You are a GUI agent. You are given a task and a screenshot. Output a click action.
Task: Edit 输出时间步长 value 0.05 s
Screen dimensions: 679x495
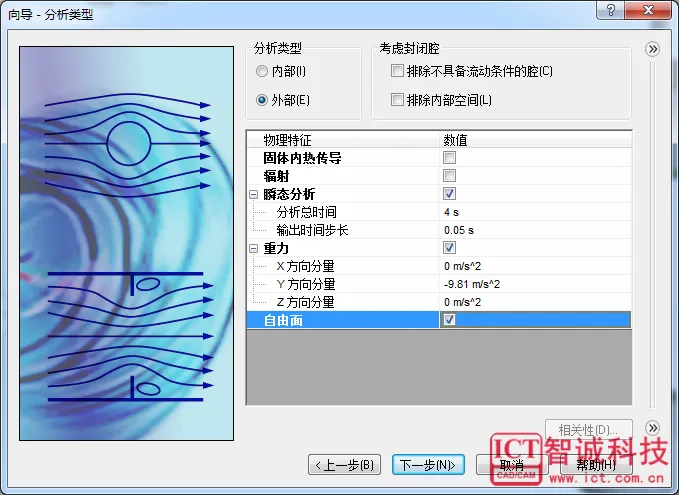tap(536, 230)
